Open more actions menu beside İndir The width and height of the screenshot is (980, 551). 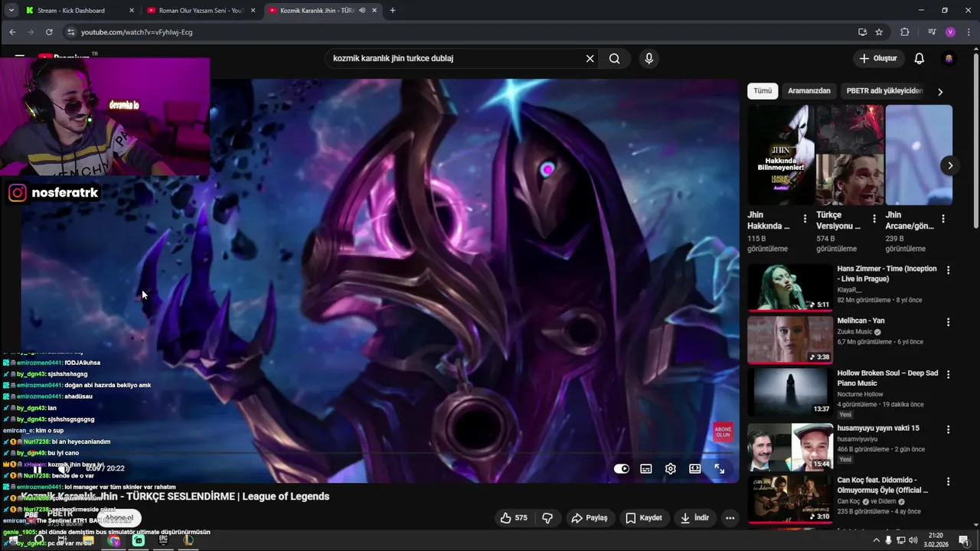730,518
